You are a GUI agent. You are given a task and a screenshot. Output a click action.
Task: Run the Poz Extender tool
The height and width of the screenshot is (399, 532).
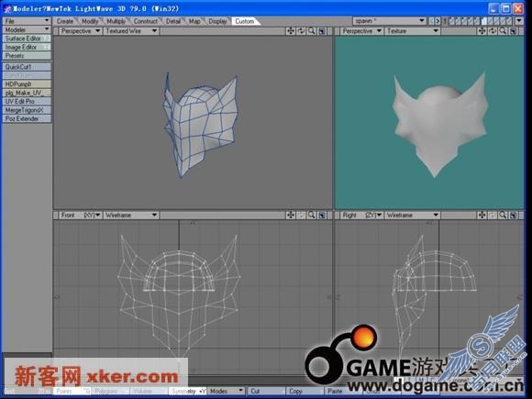[x=27, y=118]
